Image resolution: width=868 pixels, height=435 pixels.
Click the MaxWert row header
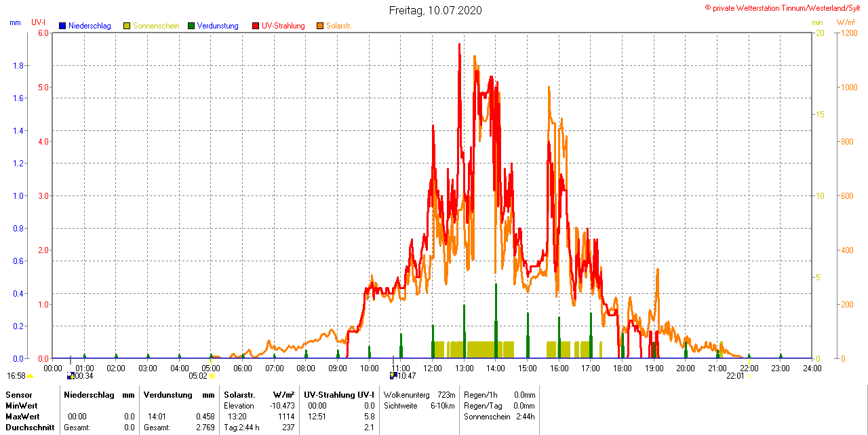(22, 416)
